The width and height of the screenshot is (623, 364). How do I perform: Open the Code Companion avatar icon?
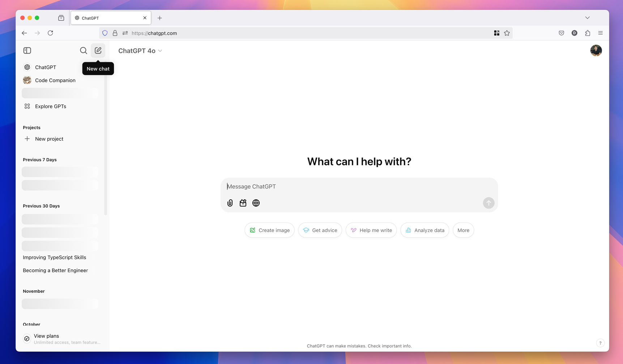pyautogui.click(x=27, y=80)
